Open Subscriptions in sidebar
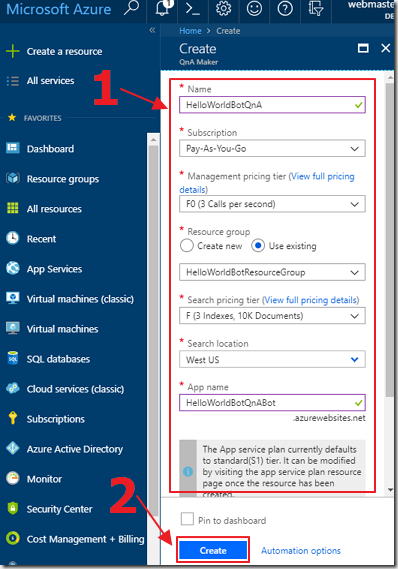 tap(56, 419)
